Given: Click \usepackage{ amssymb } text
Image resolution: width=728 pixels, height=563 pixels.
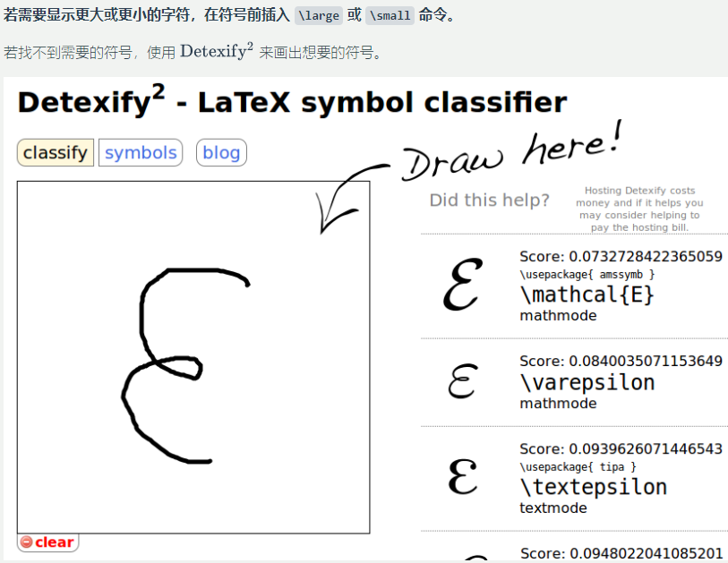Looking at the screenshot, I should tap(587, 274).
